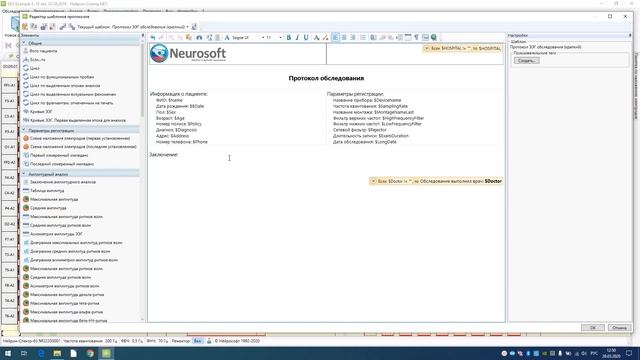Click the Paste clipboard icon

click(x=189, y=38)
